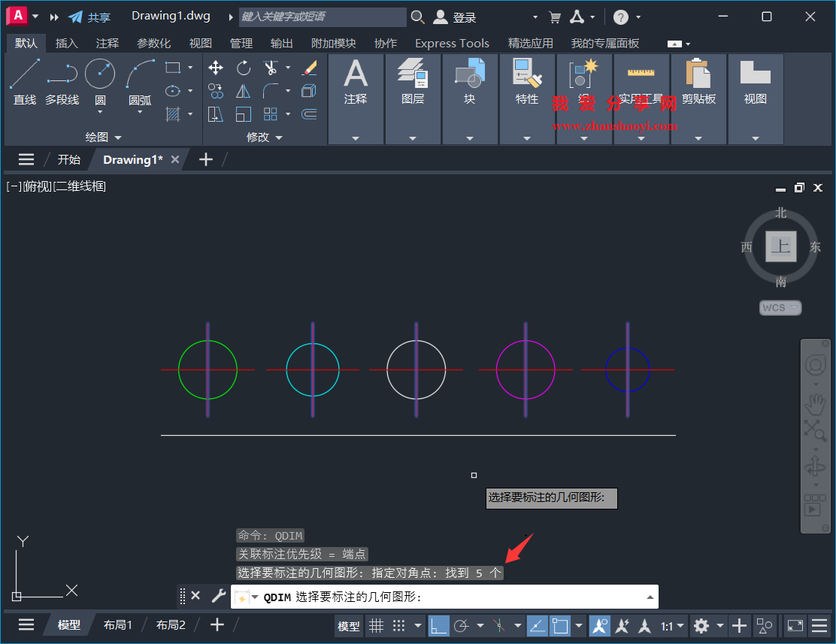Activate the 圆 (Circle) tool
Screen dimensions: 836x644
[98, 74]
